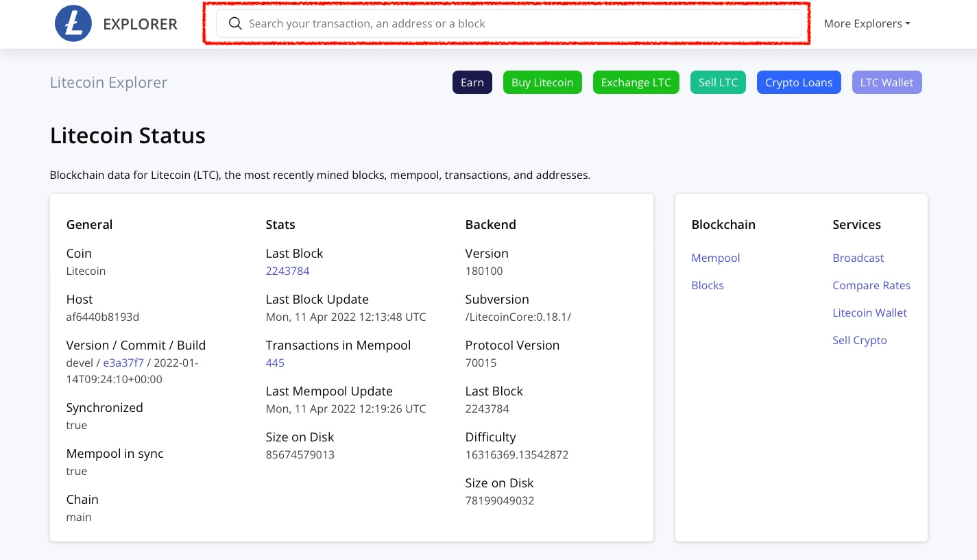
Task: Go to Mempool in Blockchain section
Action: pos(715,258)
